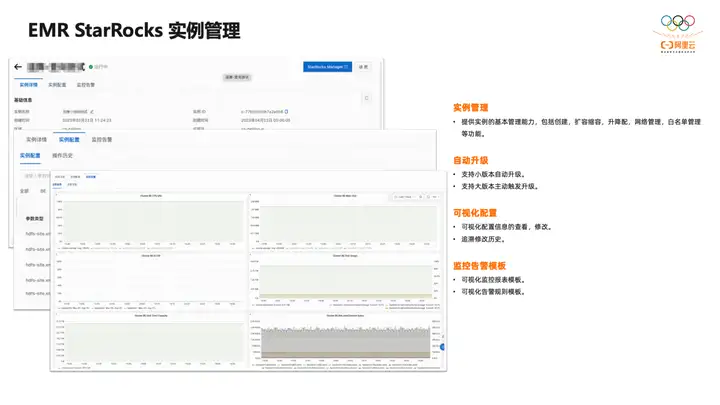Click the small button right of StarRocks Manager
This screenshot has height=405, width=720.
click(x=363, y=67)
